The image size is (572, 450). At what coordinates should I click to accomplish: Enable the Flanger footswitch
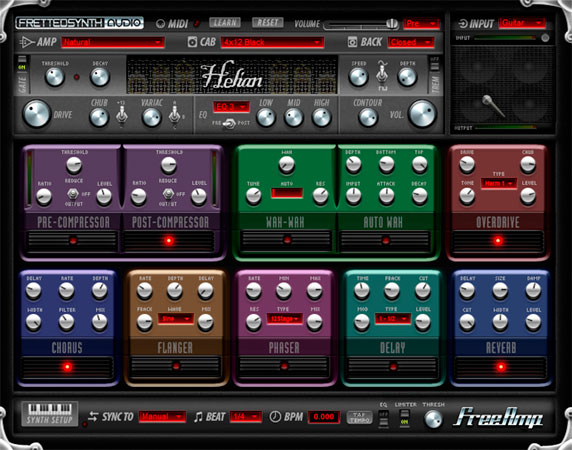[176, 366]
